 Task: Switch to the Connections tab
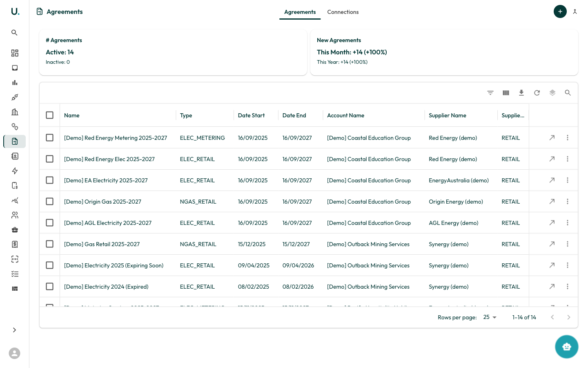click(343, 12)
